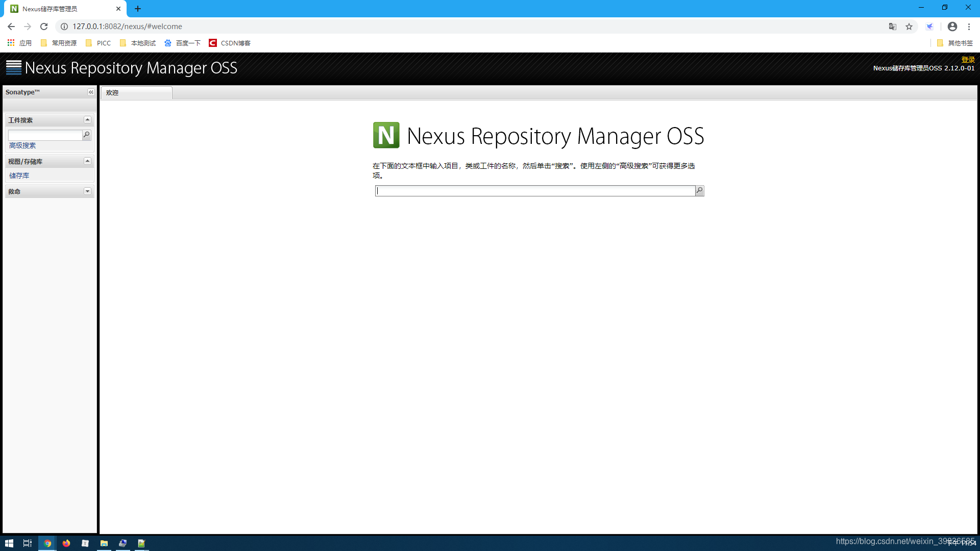980x551 pixels.
Task: Focus the sidebar artifact search field
Action: 45,135
